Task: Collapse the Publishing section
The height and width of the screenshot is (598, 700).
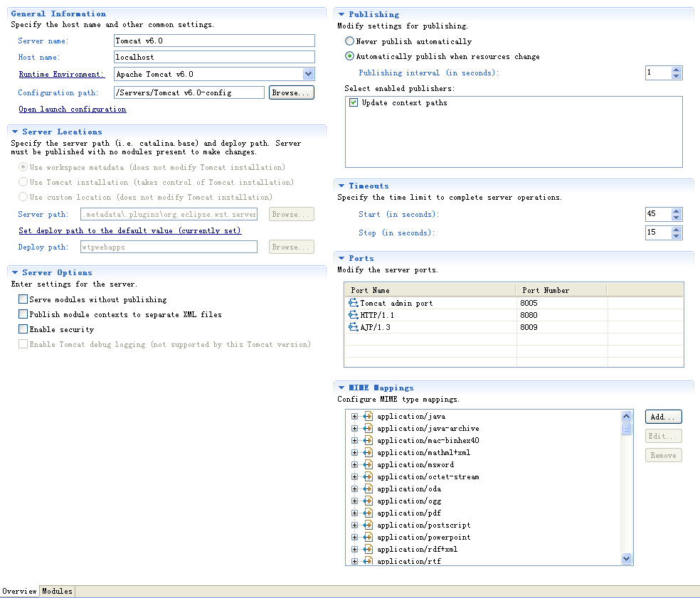Action: (x=341, y=14)
